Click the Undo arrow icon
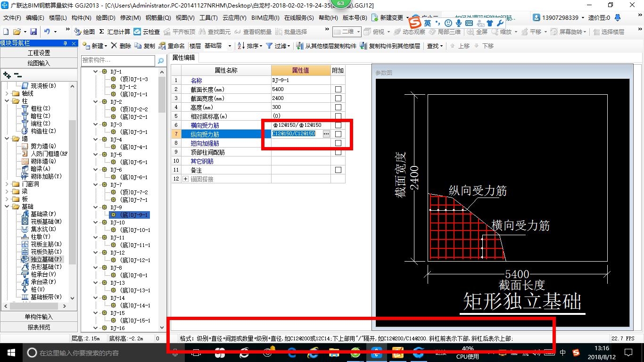This screenshot has height=362, width=644. point(47,32)
